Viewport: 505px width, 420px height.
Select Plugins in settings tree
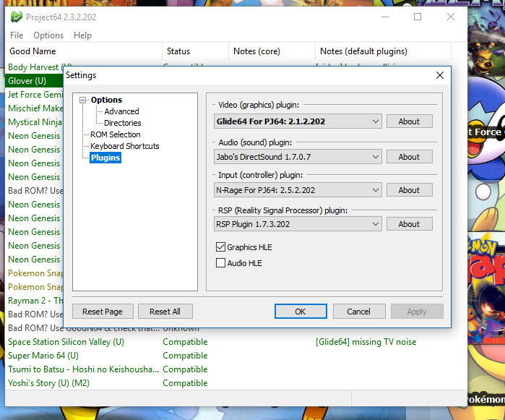point(105,158)
